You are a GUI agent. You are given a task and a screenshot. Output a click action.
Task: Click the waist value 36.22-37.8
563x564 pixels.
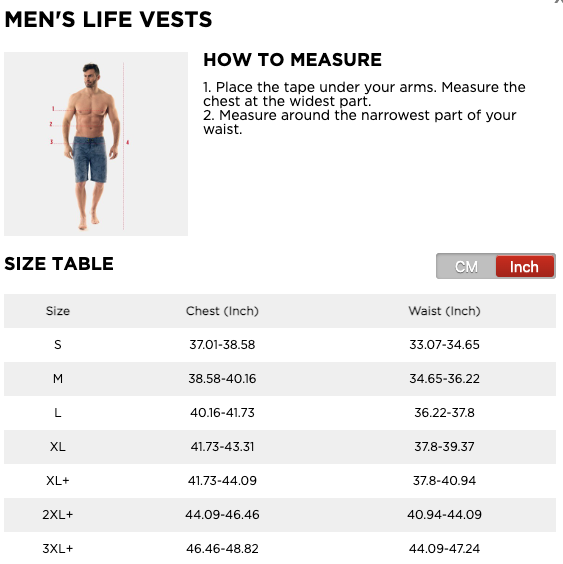[x=444, y=413]
